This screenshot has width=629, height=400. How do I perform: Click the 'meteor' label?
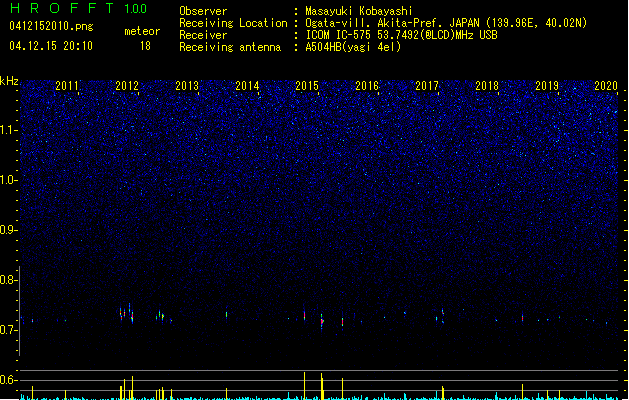(x=142, y=31)
